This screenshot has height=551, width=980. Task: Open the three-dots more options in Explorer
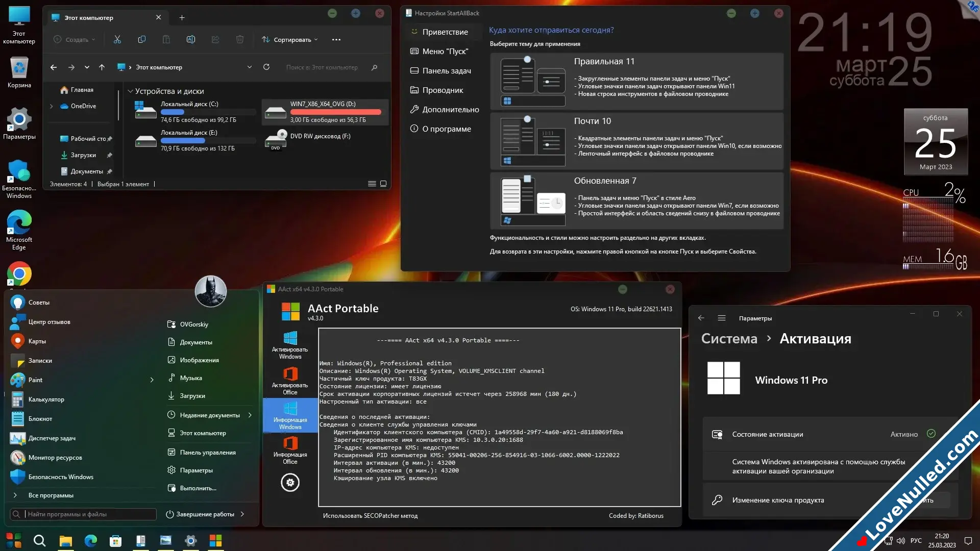(x=336, y=40)
